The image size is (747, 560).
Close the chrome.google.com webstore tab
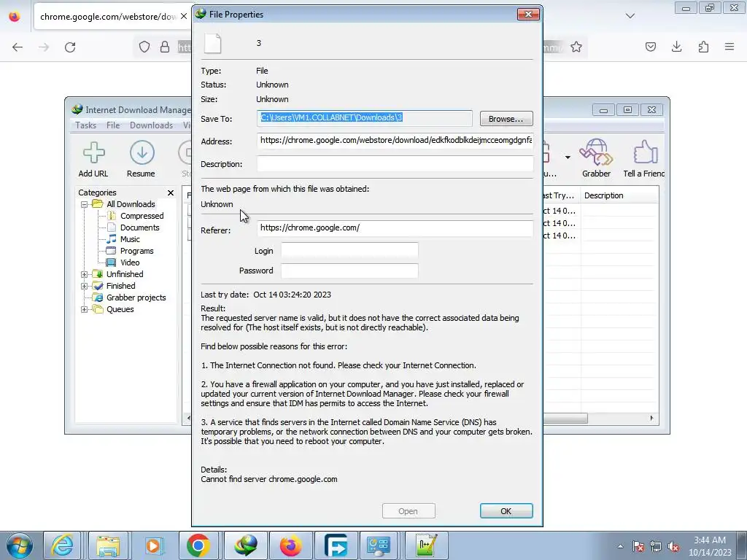pos(184,16)
